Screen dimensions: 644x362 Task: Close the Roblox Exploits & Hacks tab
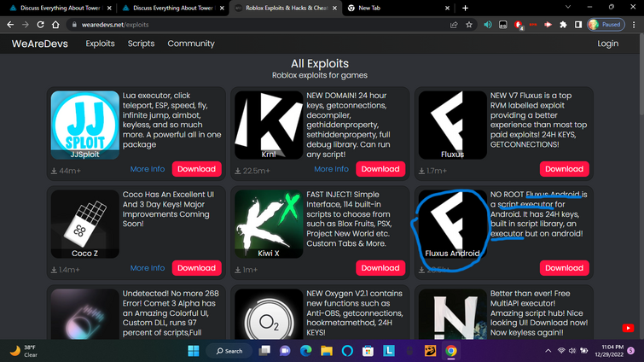coord(334,8)
